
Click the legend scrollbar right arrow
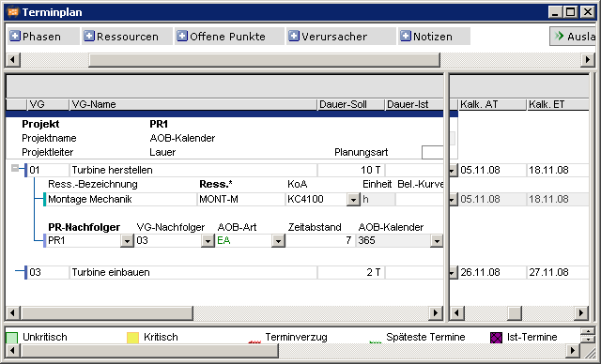[x=573, y=350]
